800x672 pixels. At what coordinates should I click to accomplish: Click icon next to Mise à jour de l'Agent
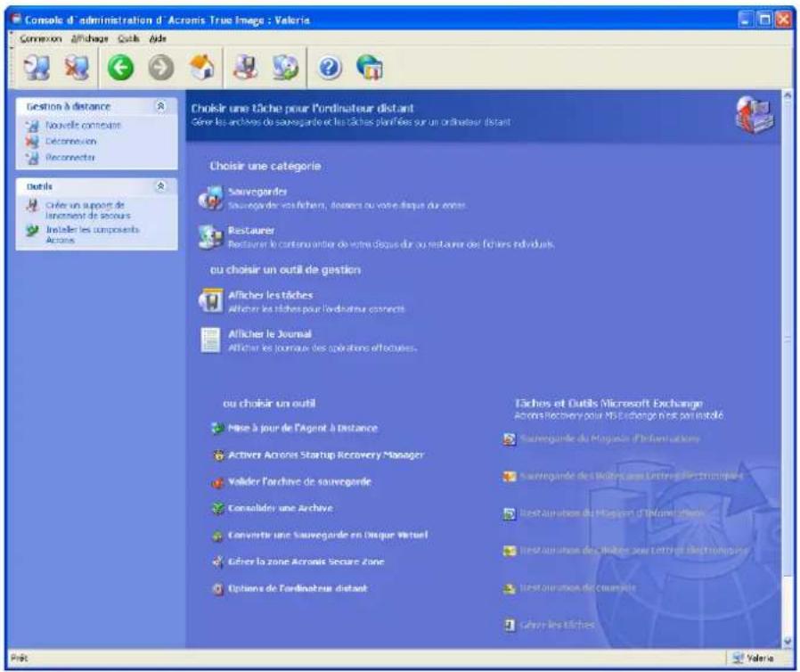pos(218,428)
